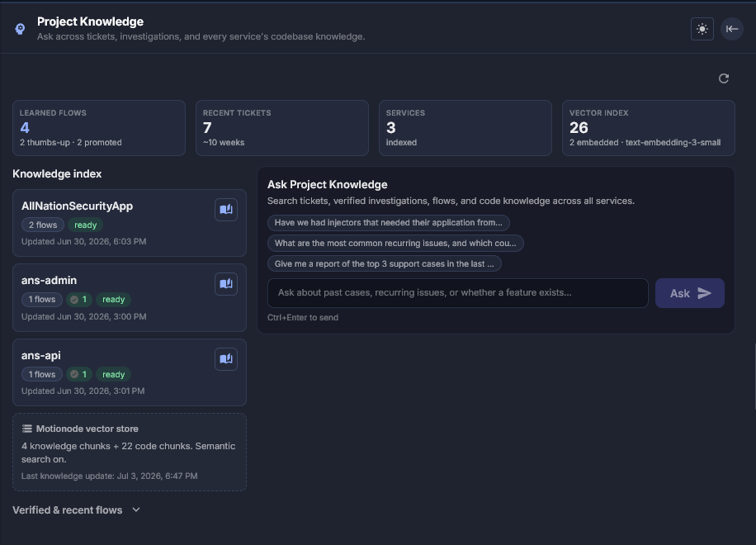Click 'Updated Jun 30, 2026, 3:01 PM' text
The height and width of the screenshot is (545, 756).
click(x=83, y=391)
